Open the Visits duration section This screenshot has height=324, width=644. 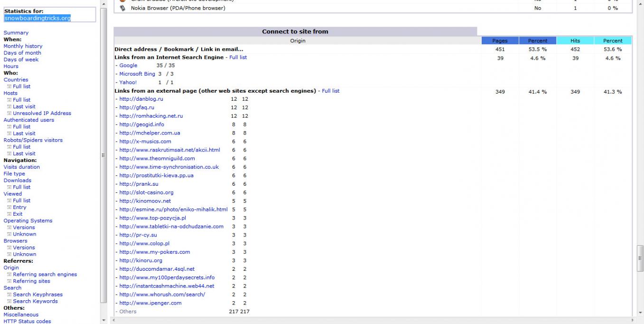21,167
